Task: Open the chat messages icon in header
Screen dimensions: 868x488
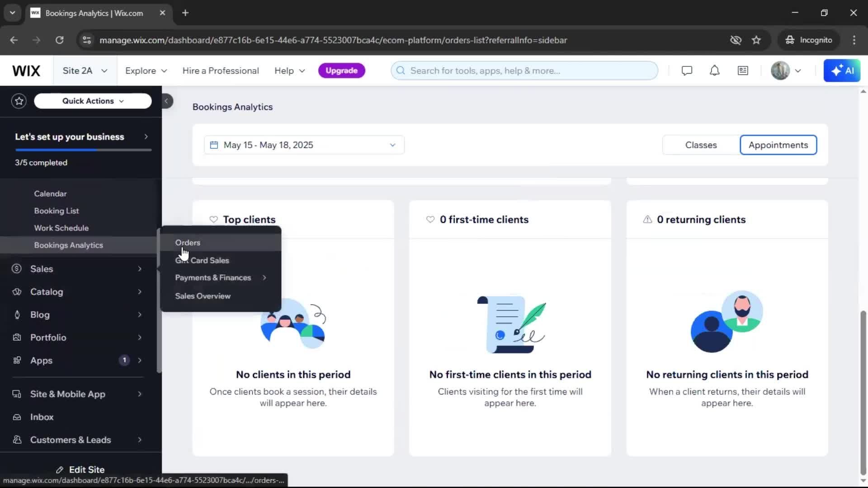Action: point(687,71)
